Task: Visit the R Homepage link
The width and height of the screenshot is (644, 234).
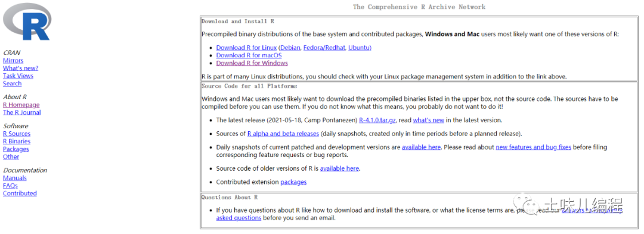Action: coord(21,105)
